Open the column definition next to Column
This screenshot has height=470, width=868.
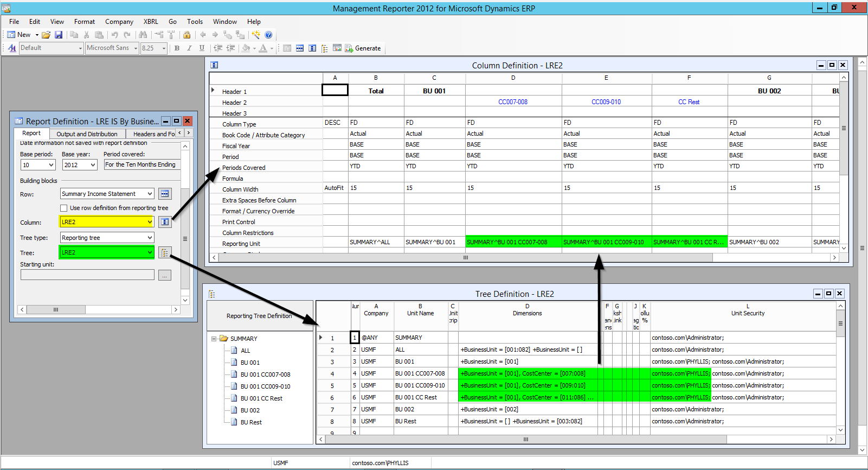[x=165, y=222]
